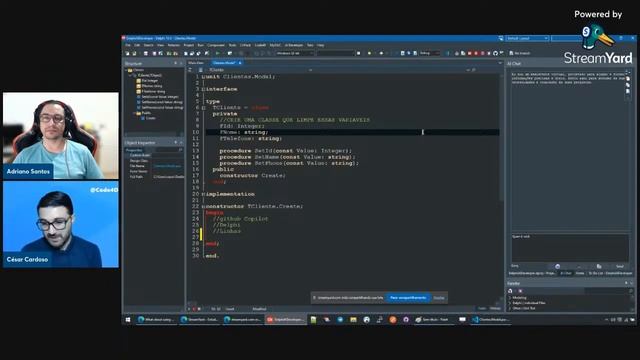
Task: Select FTelefone: string in Structure tree
Action: click(151, 91)
